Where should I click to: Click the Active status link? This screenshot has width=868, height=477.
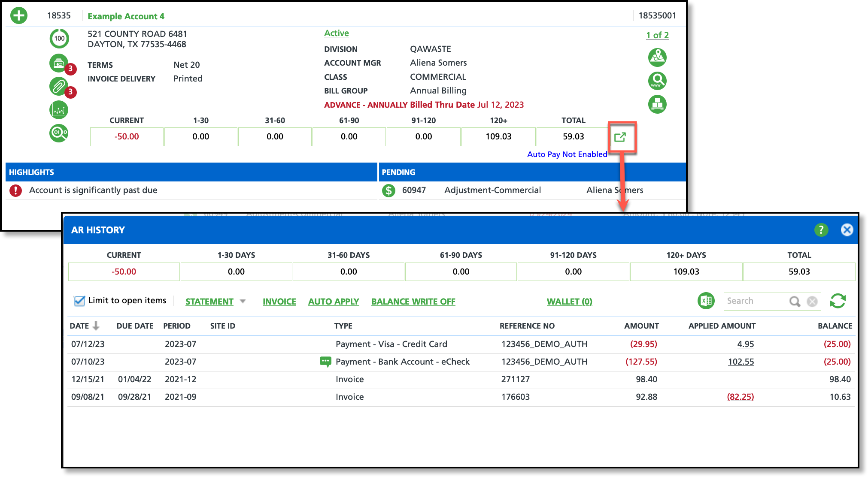tap(336, 33)
